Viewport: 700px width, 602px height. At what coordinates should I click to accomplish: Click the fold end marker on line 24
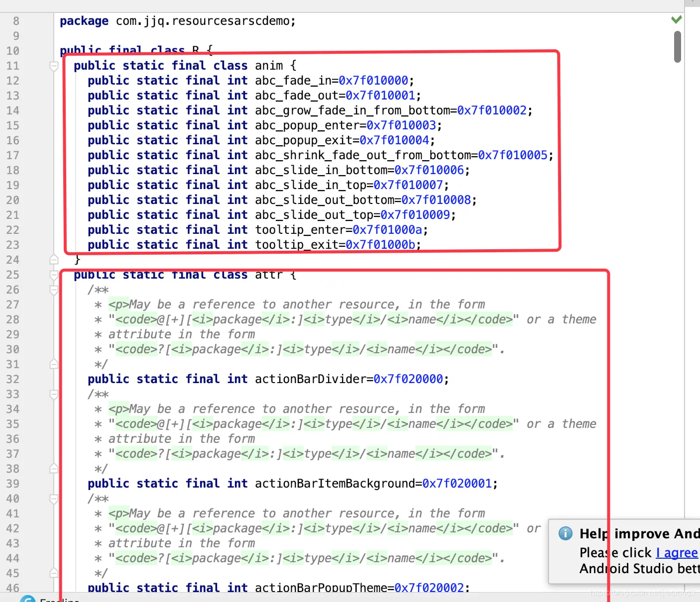pyautogui.click(x=54, y=260)
